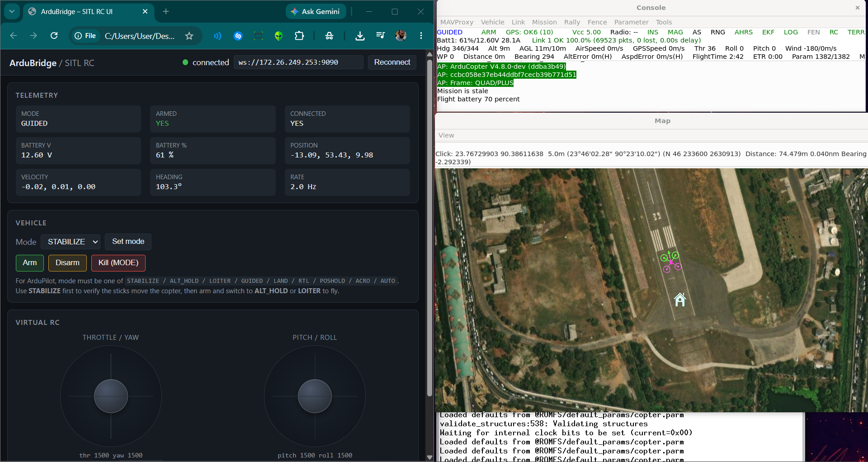The width and height of the screenshot is (868, 462).
Task: Click the Arm button
Action: pos(30,263)
